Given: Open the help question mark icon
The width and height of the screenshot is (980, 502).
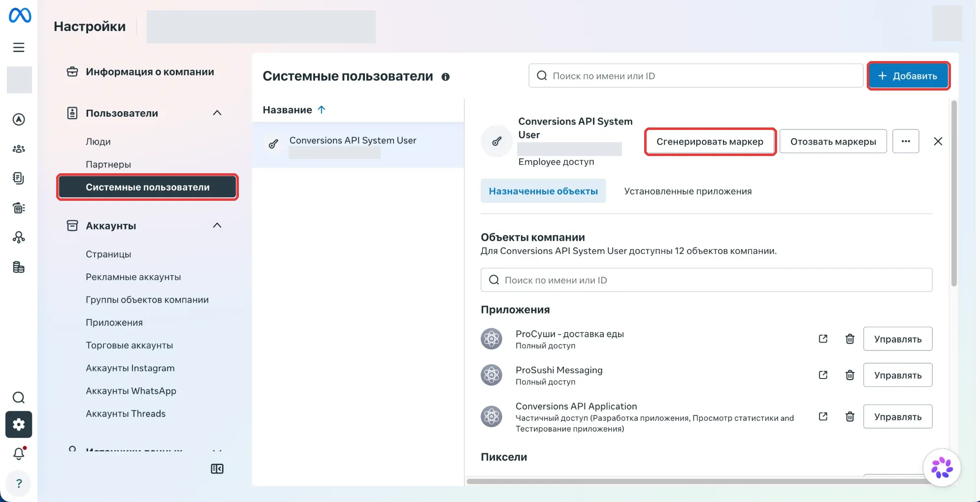Looking at the screenshot, I should coord(19,483).
